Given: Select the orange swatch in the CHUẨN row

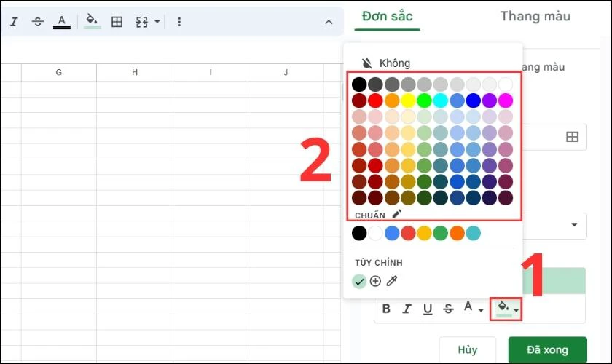Looking at the screenshot, I should (457, 233).
